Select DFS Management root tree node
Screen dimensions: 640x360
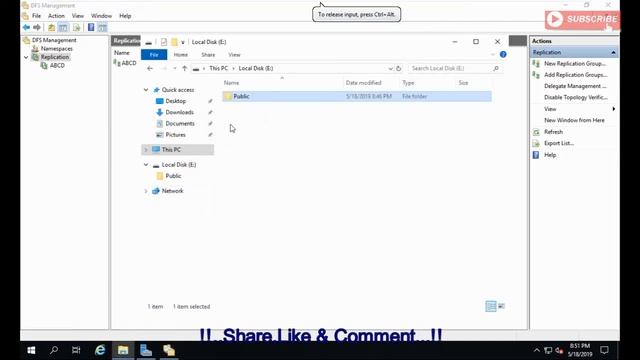tap(54, 40)
